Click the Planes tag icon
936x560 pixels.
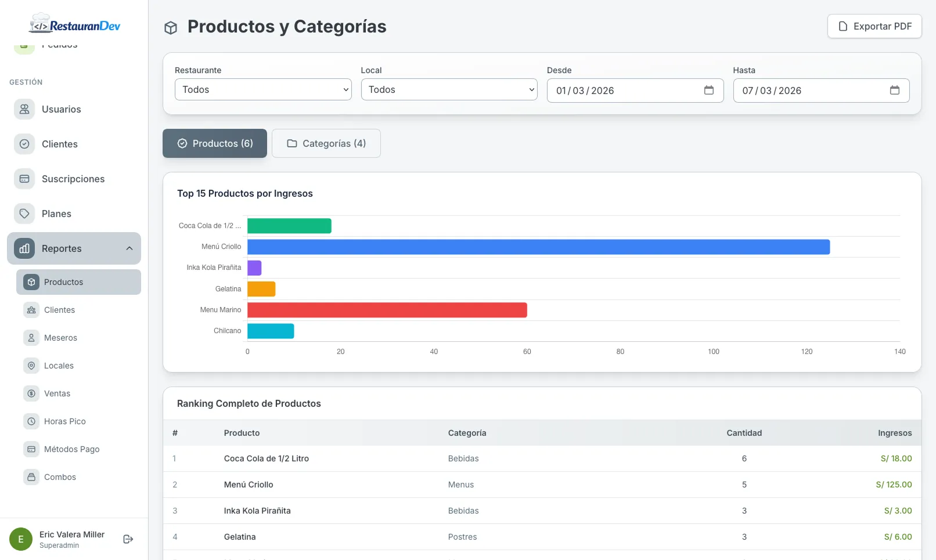pos(24,214)
